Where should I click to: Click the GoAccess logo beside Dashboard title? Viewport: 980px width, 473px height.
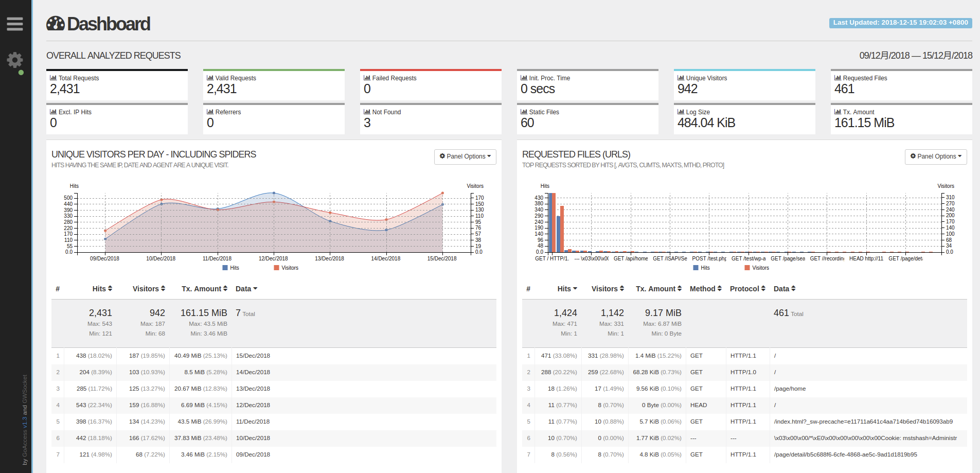tap(56, 23)
